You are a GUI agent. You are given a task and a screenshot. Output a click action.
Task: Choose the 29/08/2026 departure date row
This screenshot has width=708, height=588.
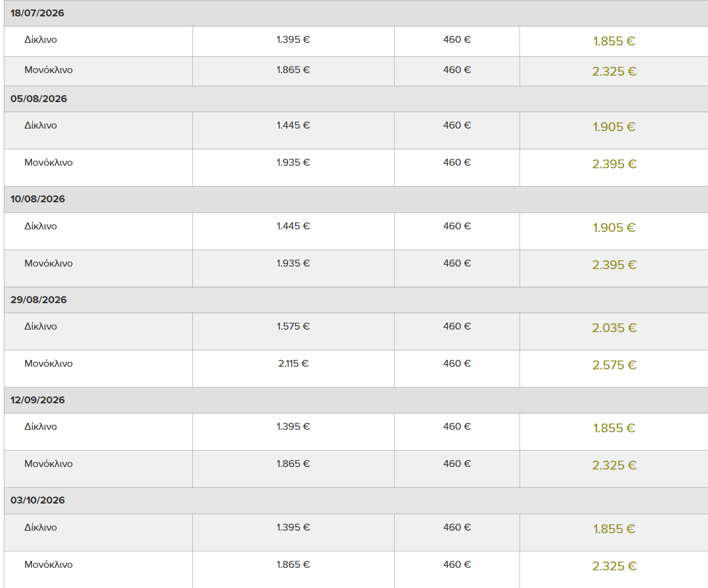click(x=356, y=299)
